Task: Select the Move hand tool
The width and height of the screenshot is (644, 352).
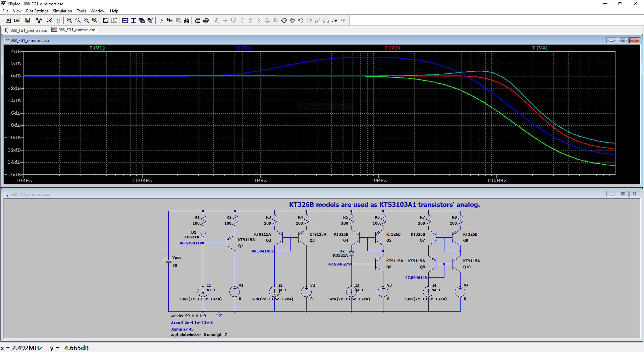Action: tap(284, 20)
